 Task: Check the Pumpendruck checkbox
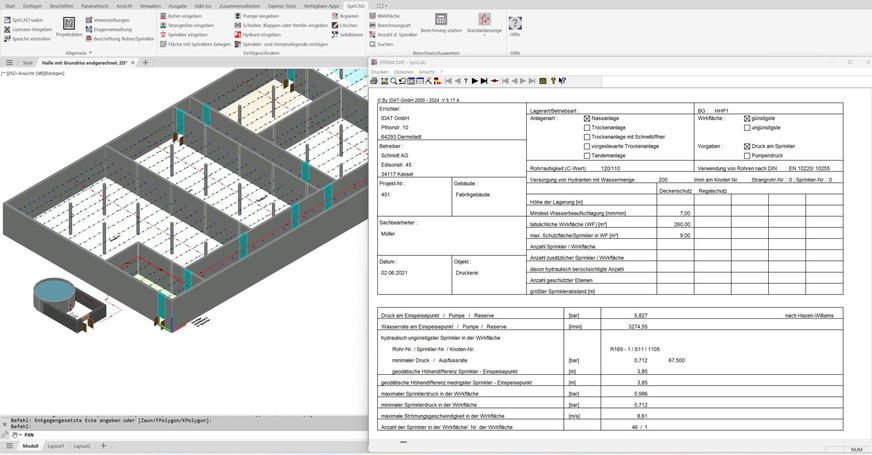(x=747, y=156)
